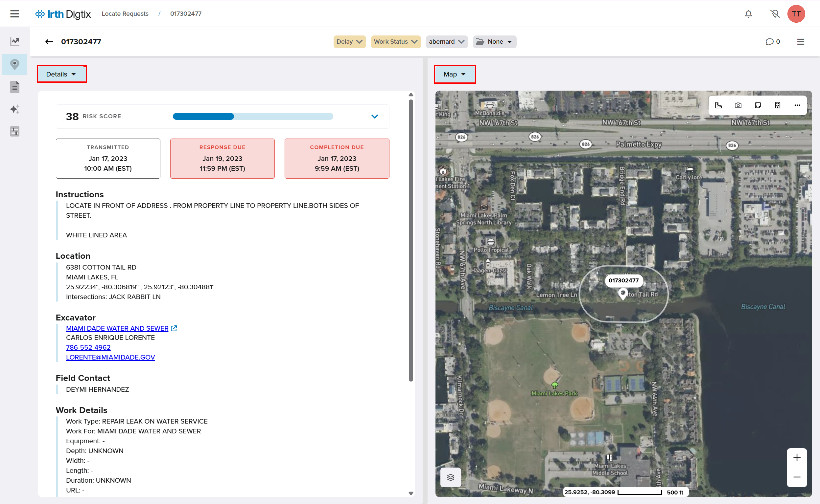The image size is (820, 504).
Task: Select the map measure ruler tool
Action: (x=718, y=105)
